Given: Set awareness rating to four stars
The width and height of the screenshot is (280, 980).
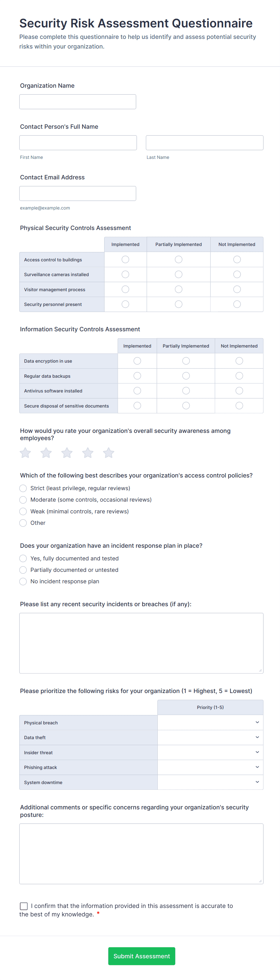Looking at the screenshot, I should pyautogui.click(x=88, y=453).
